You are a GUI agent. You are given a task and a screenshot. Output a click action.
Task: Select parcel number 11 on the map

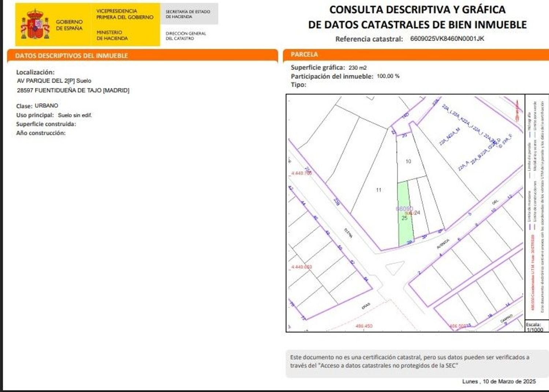tap(378, 190)
